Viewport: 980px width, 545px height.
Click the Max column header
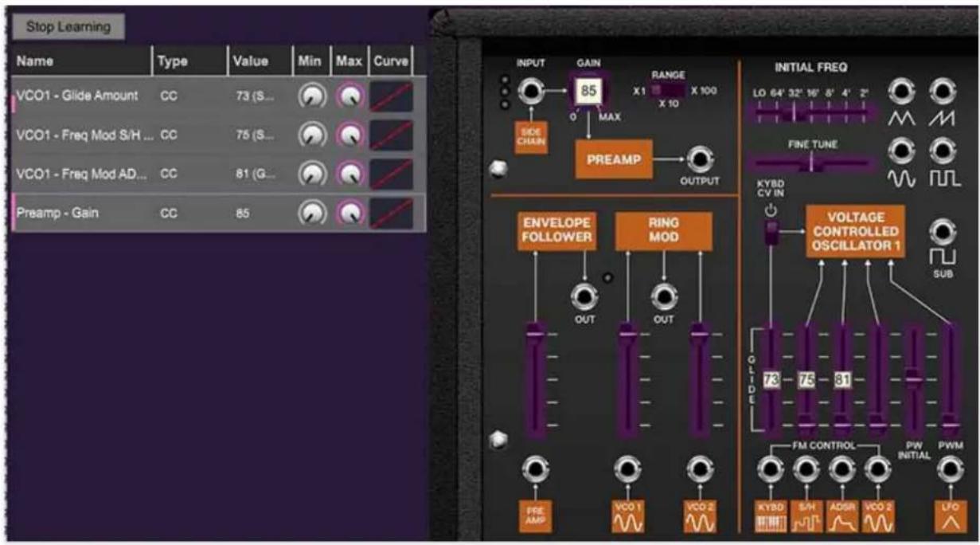coord(349,61)
